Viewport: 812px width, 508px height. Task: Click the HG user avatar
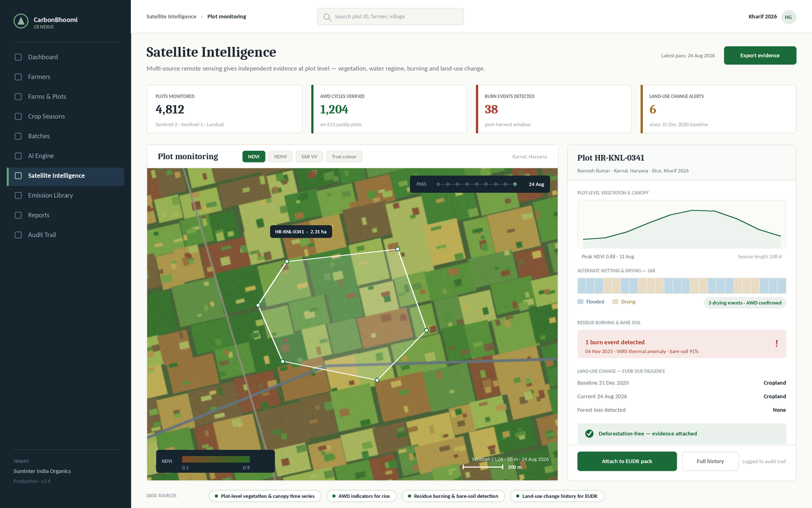pyautogui.click(x=788, y=17)
